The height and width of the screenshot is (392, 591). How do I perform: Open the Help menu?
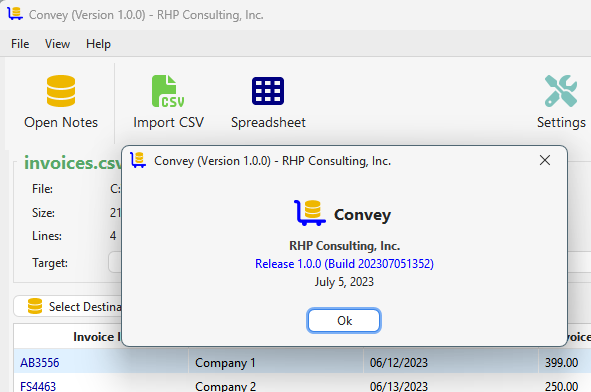(98, 44)
